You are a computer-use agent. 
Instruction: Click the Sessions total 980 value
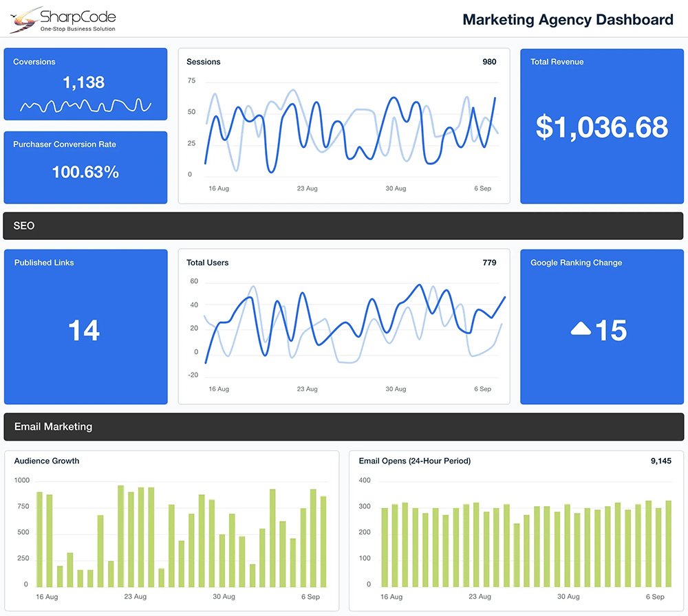coord(489,62)
